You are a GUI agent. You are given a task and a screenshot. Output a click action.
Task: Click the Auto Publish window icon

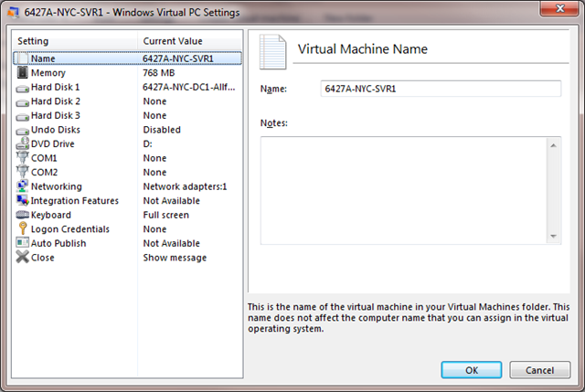click(22, 243)
